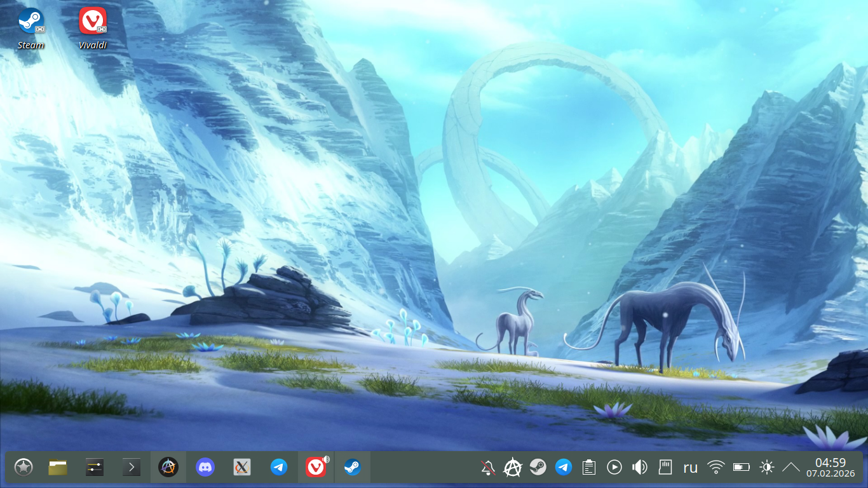This screenshot has height=488, width=868.
Task: Open the media player tray applet
Action: tap(614, 468)
